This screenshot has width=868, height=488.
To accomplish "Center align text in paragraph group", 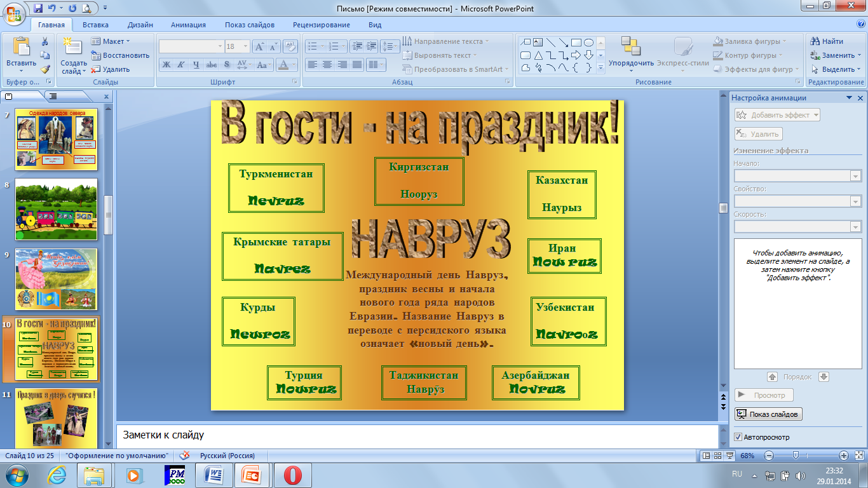I will (327, 65).
